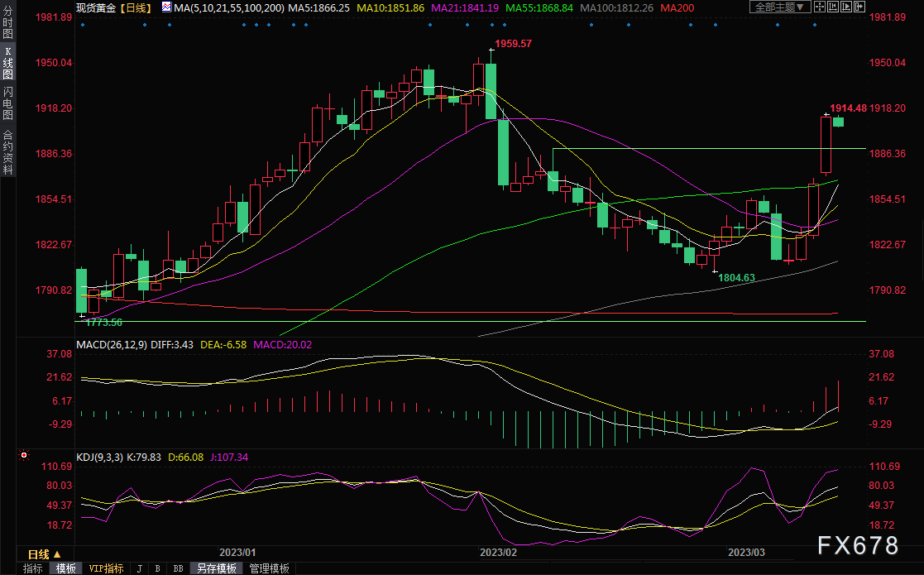Select the 模板 template tab
The width and height of the screenshot is (924, 575).
tap(66, 568)
